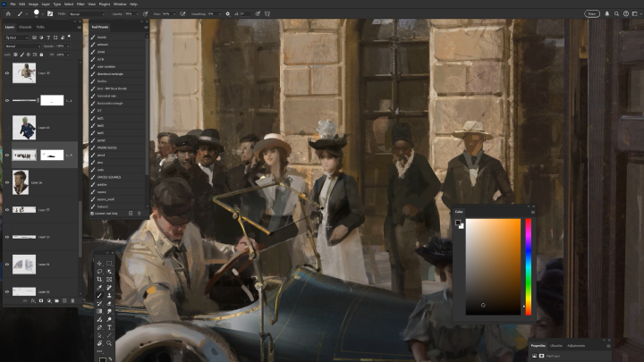Select the Crop tool
644x362 pixels.
click(99, 279)
